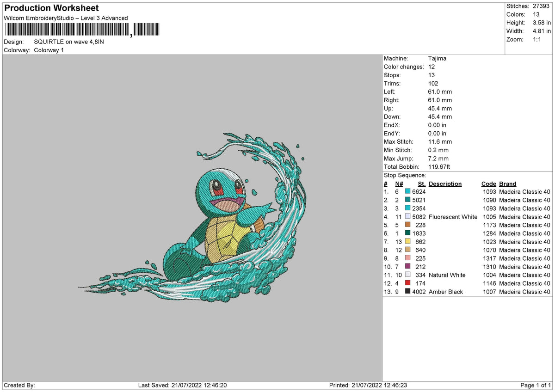Viewport: 555px width, 392px height.
Task: Click the Natural White color chip
Action: click(x=407, y=275)
